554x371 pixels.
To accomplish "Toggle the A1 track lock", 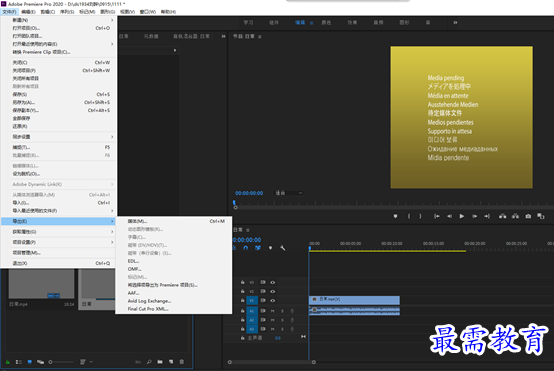I will (242, 311).
